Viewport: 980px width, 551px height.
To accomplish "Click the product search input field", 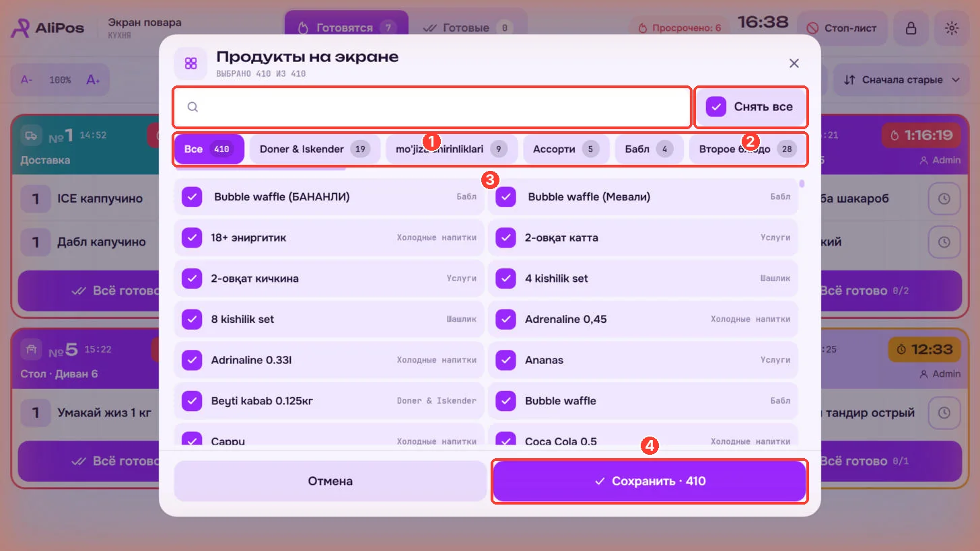I will pos(432,107).
